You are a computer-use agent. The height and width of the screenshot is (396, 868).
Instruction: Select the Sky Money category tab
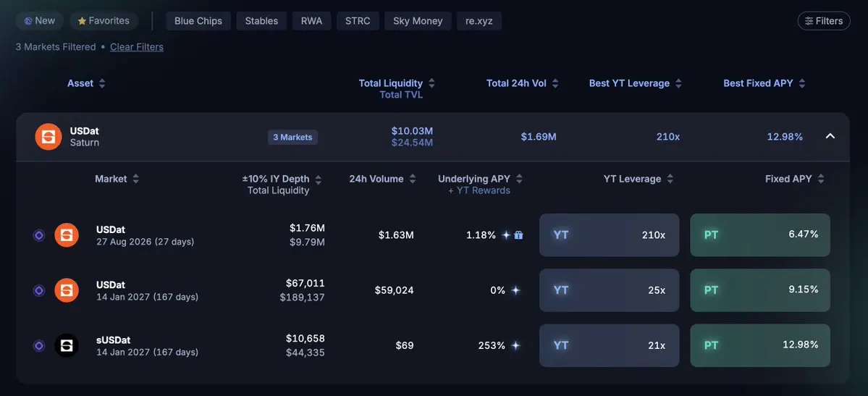[x=418, y=21]
